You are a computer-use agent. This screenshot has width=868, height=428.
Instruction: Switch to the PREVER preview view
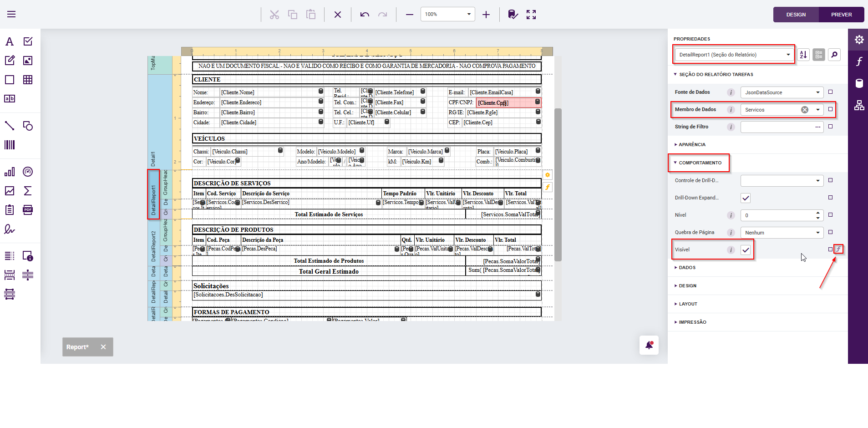[x=842, y=15]
